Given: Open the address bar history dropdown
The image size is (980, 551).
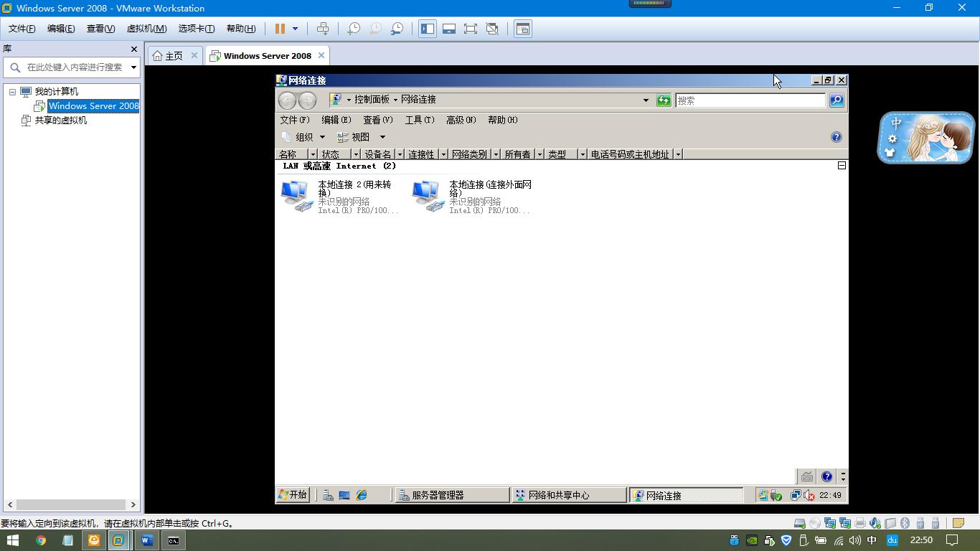Looking at the screenshot, I should (x=646, y=100).
